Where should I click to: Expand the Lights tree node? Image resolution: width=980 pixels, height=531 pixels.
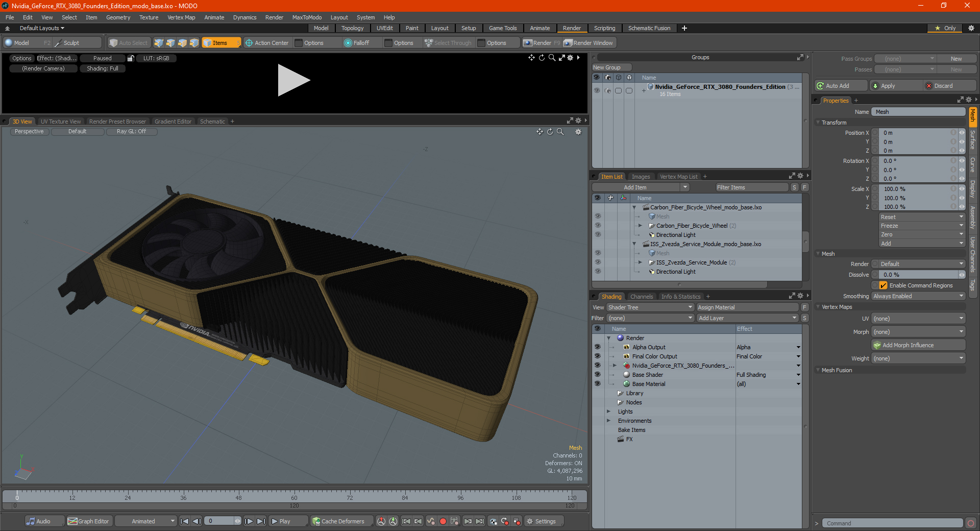[608, 412]
